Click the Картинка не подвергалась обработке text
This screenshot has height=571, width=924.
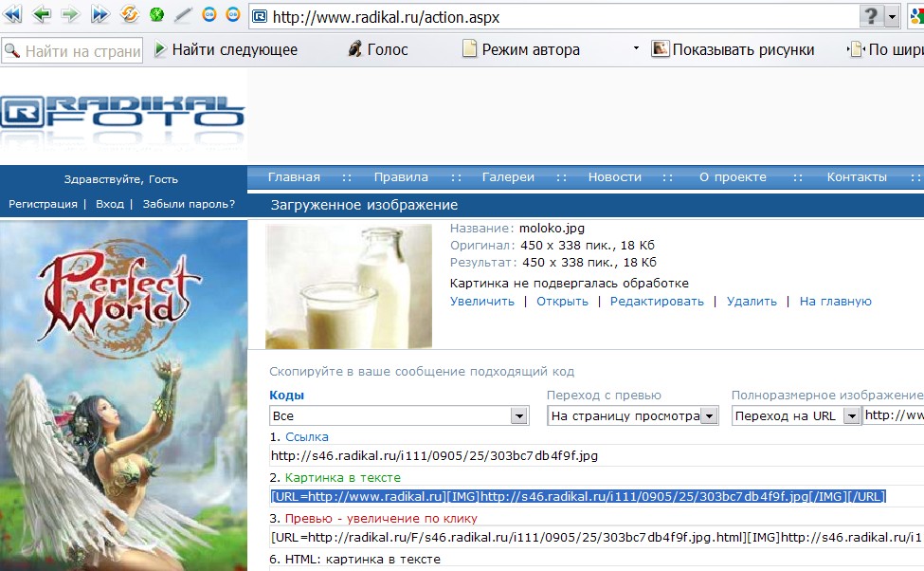coord(570,284)
